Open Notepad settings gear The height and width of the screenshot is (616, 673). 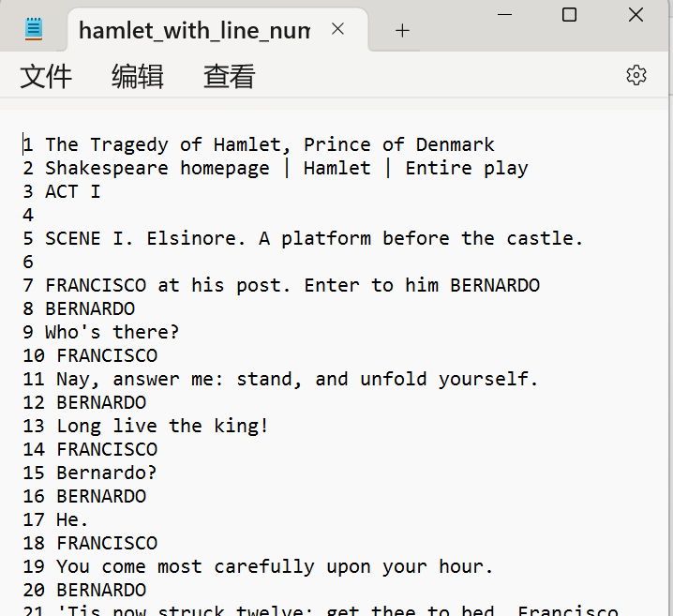(636, 76)
